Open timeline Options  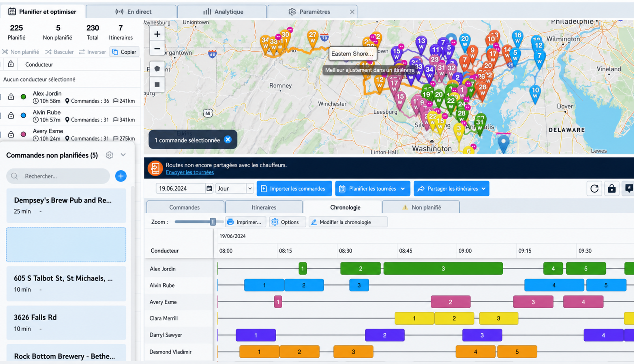[x=287, y=222]
